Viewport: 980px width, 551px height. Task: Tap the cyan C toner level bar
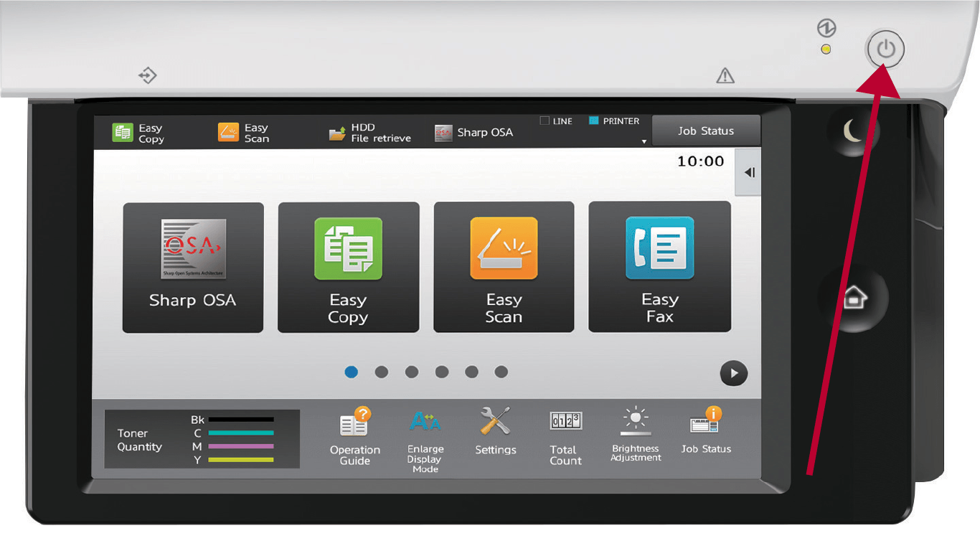(x=241, y=433)
